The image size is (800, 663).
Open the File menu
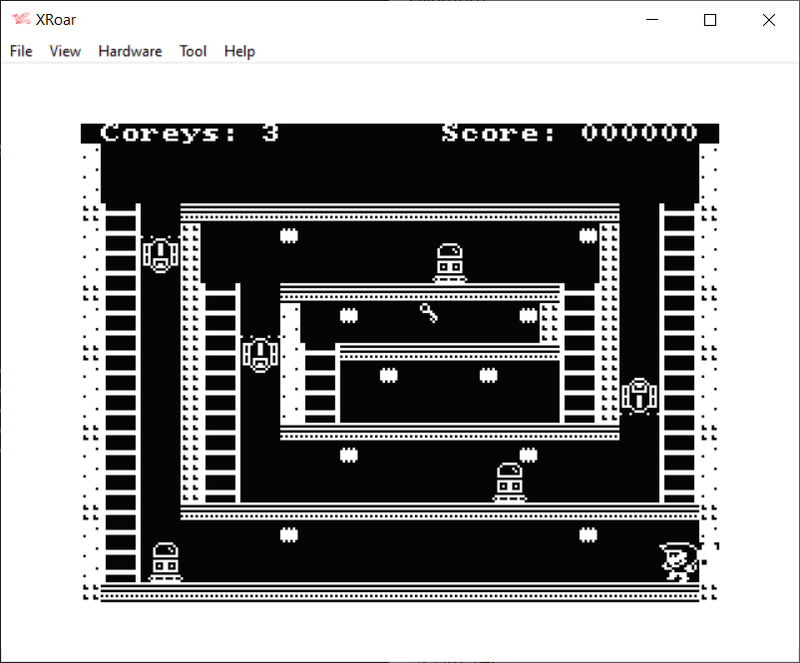(x=21, y=51)
